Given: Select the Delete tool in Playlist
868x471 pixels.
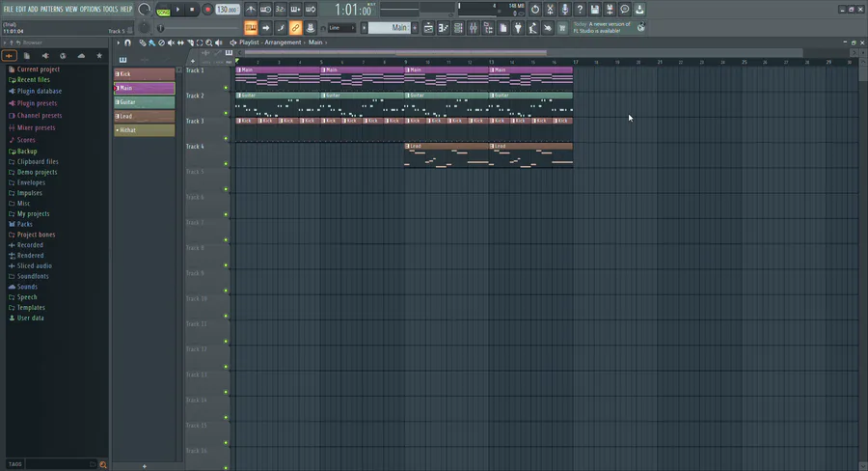Looking at the screenshot, I should pos(162,42).
